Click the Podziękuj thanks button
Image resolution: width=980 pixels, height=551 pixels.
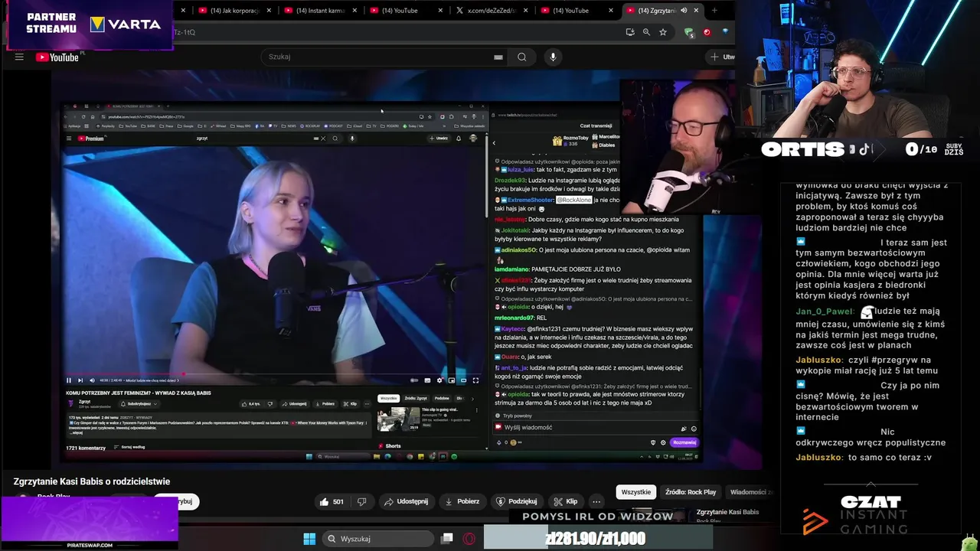point(517,501)
